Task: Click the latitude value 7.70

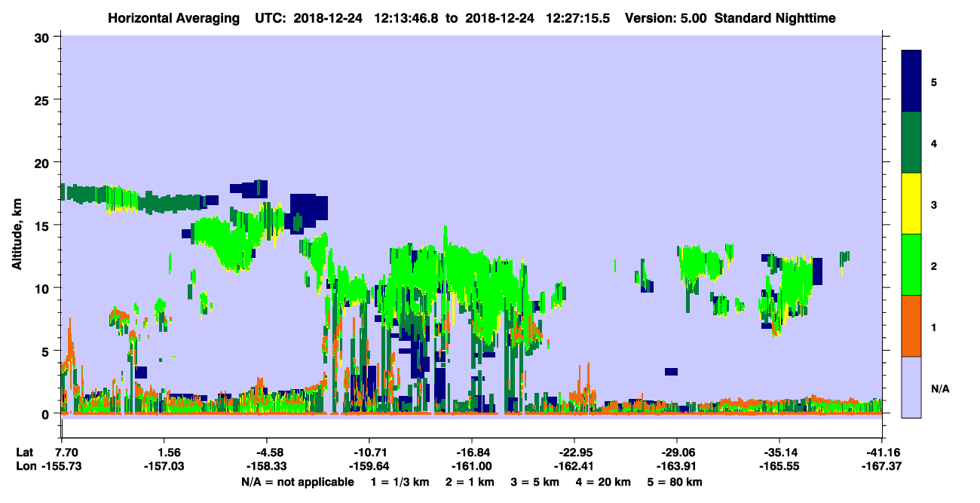Action: coord(66,452)
